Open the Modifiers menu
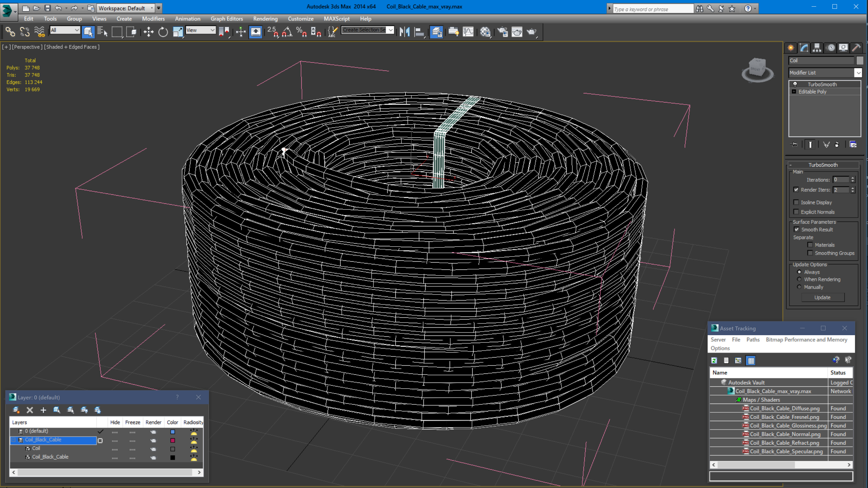868x488 pixels. pos(153,19)
